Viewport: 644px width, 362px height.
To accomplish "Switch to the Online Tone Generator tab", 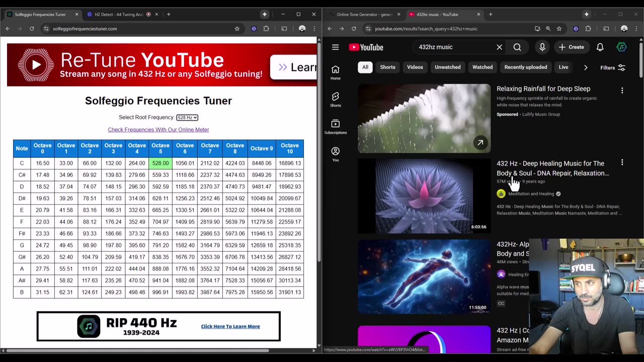I will coord(365,14).
